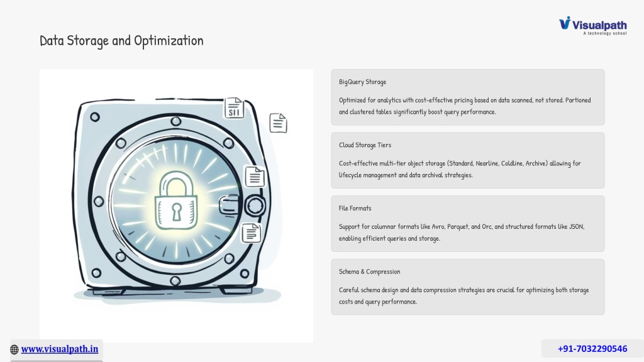Click the Data Storage and Optimization title

(121, 41)
